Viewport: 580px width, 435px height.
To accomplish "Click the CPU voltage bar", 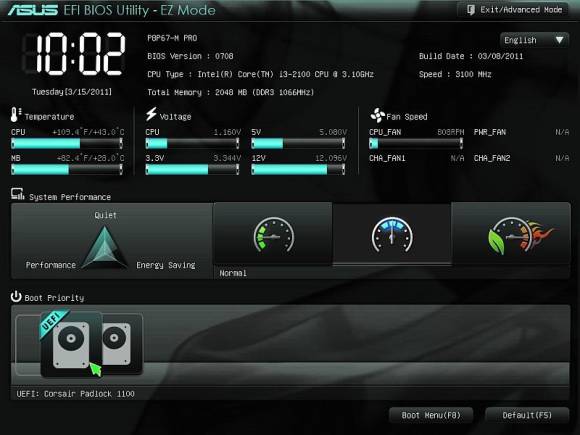I will [x=192, y=143].
